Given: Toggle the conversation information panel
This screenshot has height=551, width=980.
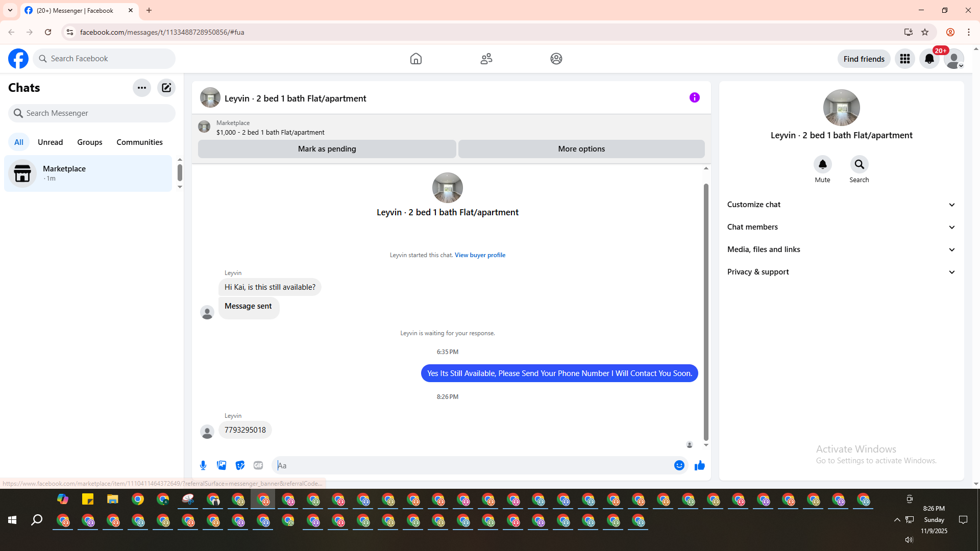Looking at the screenshot, I should (x=695, y=97).
